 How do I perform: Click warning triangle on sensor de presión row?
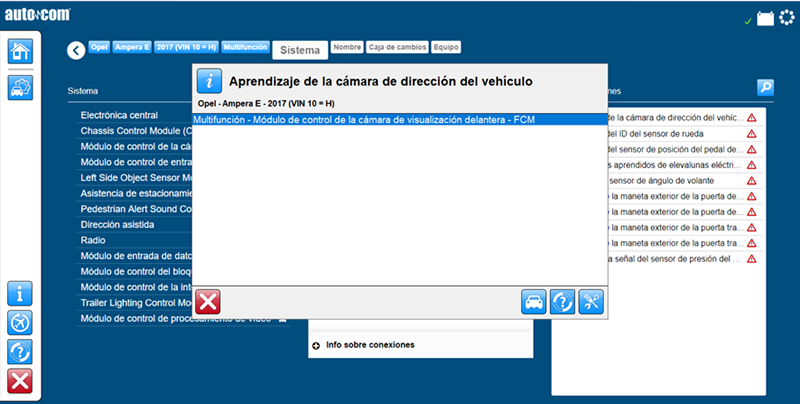pos(752,259)
